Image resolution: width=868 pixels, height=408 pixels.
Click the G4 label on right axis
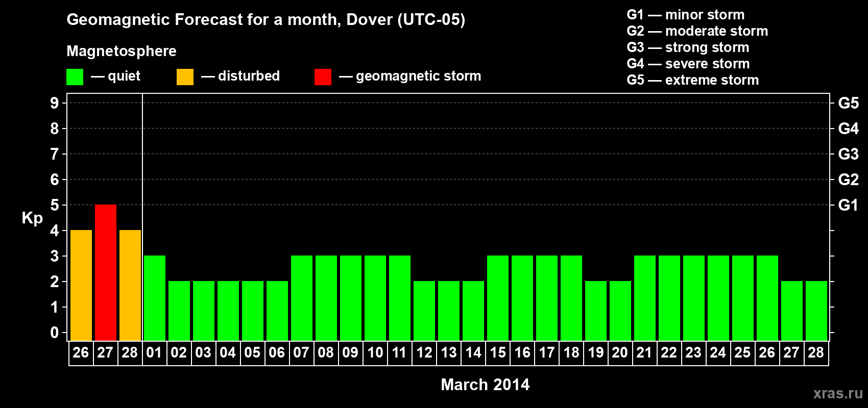[849, 129]
